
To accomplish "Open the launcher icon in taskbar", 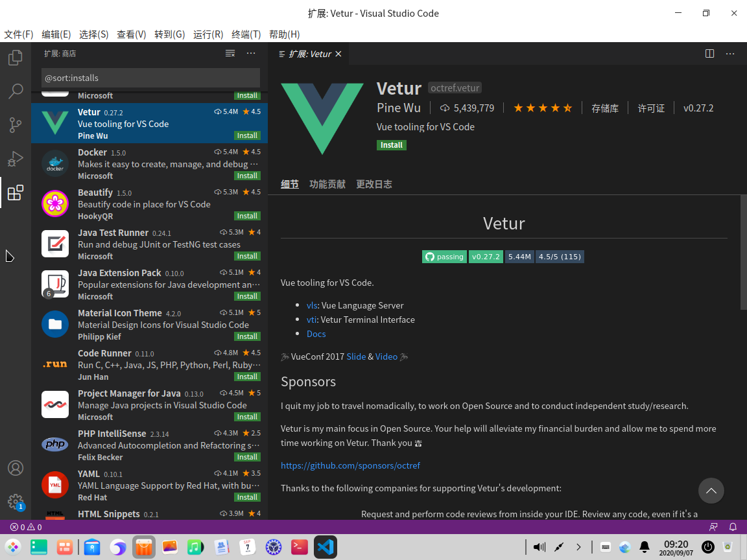I will pos(13,547).
